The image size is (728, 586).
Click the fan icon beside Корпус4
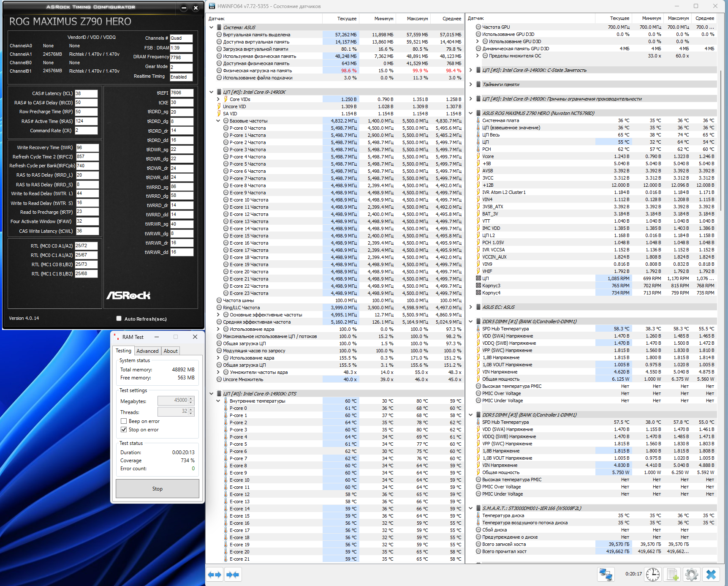478,293
